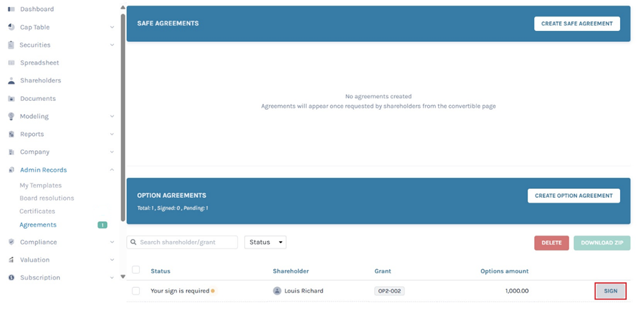The height and width of the screenshot is (309, 644).
Task: Open the Board resolutions page
Action: point(47,198)
